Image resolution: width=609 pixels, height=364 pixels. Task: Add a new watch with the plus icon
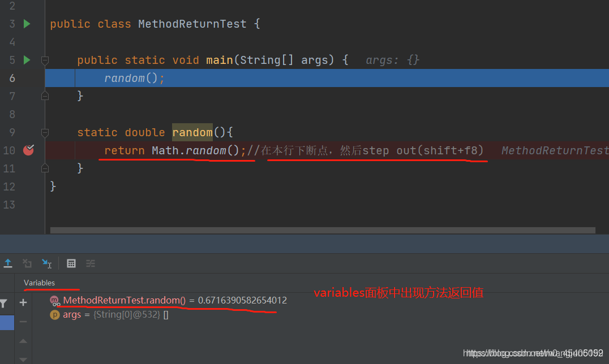(x=23, y=302)
